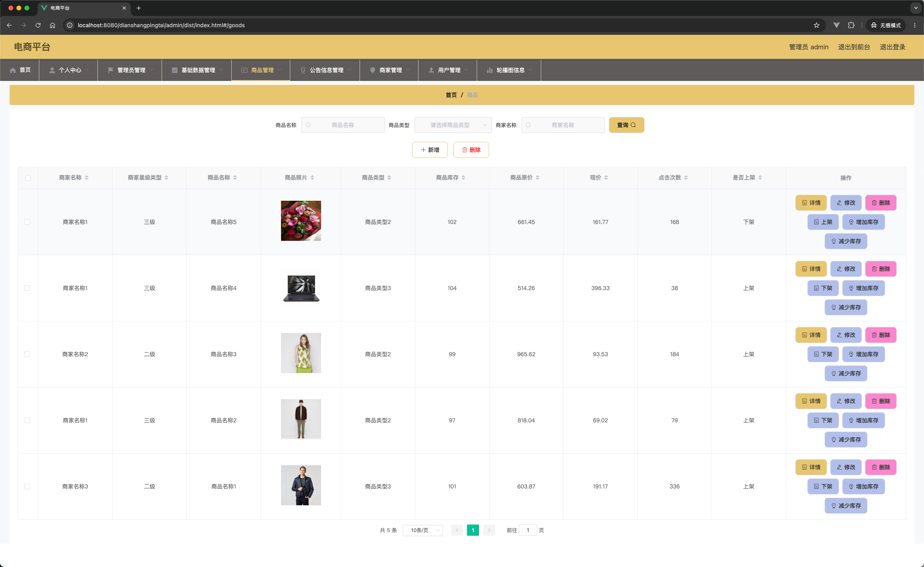
Task: Open browser three-dot menu
Action: 915,25
